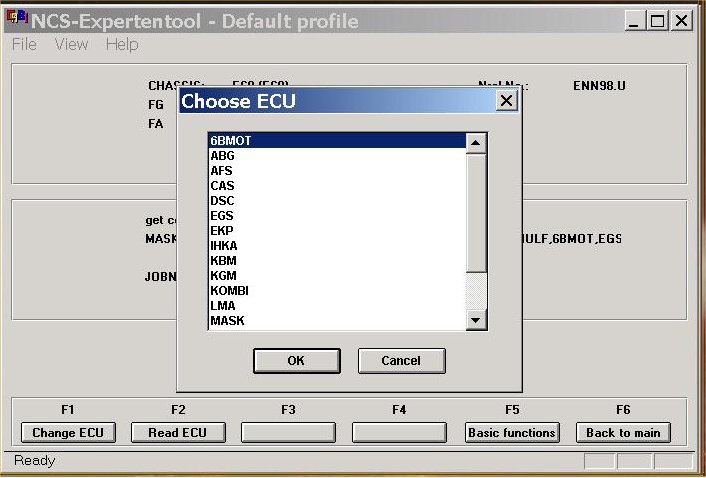Click the ECU list scrollbar thumb
706x478 pixels.
click(x=476, y=213)
